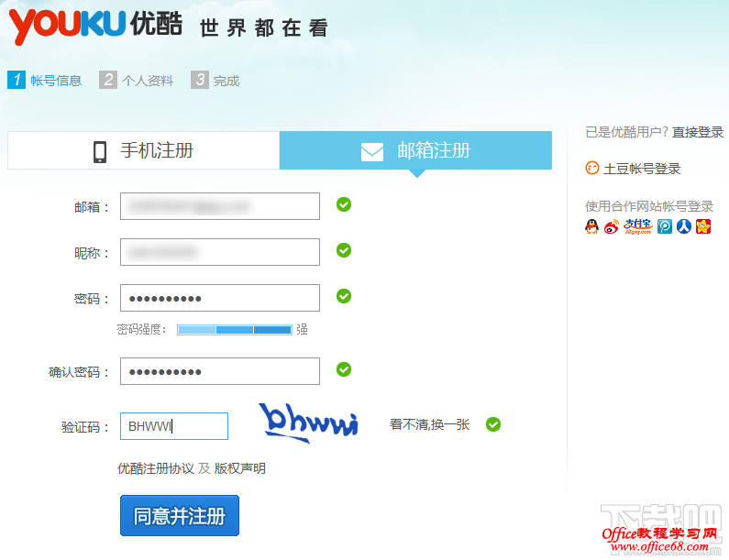Log in with the Sina Weibo icon

(612, 226)
